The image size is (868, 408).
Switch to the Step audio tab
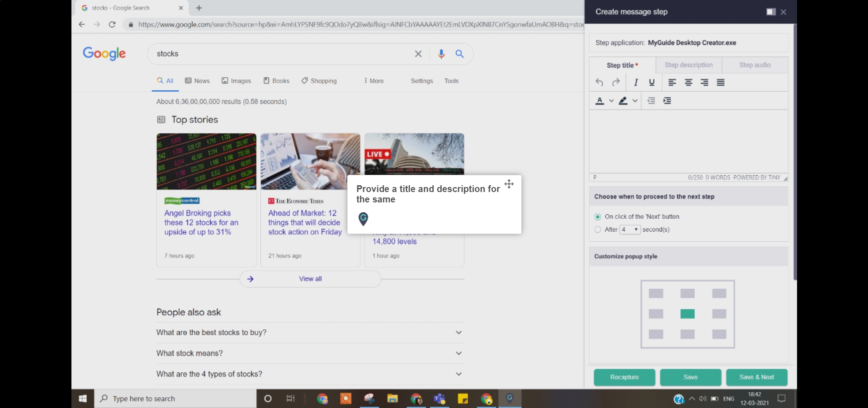755,65
